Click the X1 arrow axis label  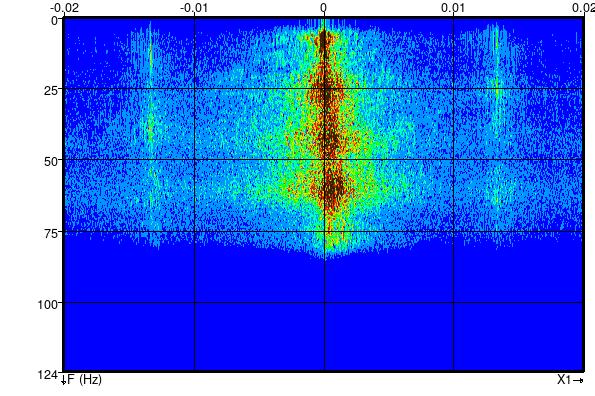click(x=570, y=380)
